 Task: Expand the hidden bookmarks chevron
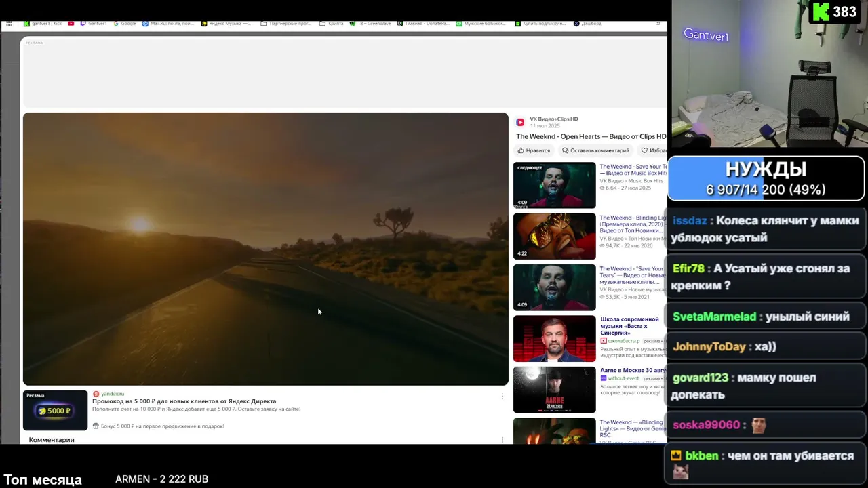pyautogui.click(x=658, y=24)
